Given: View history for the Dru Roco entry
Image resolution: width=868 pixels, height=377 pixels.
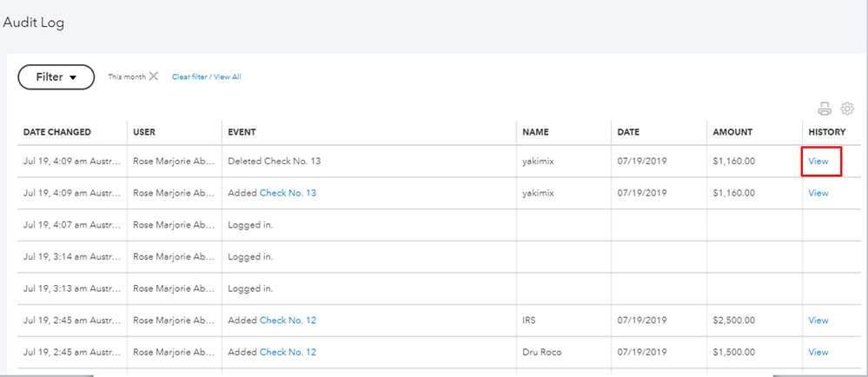Looking at the screenshot, I should click(x=818, y=352).
